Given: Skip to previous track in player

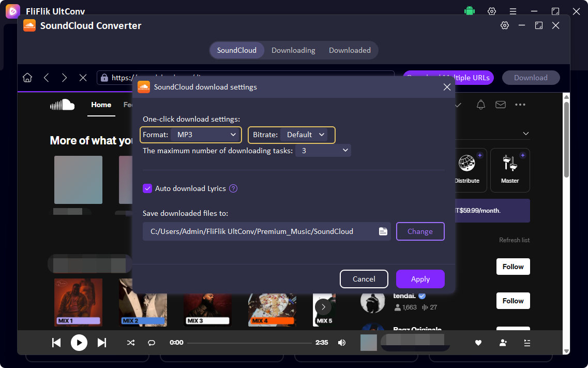Looking at the screenshot, I should 56,343.
